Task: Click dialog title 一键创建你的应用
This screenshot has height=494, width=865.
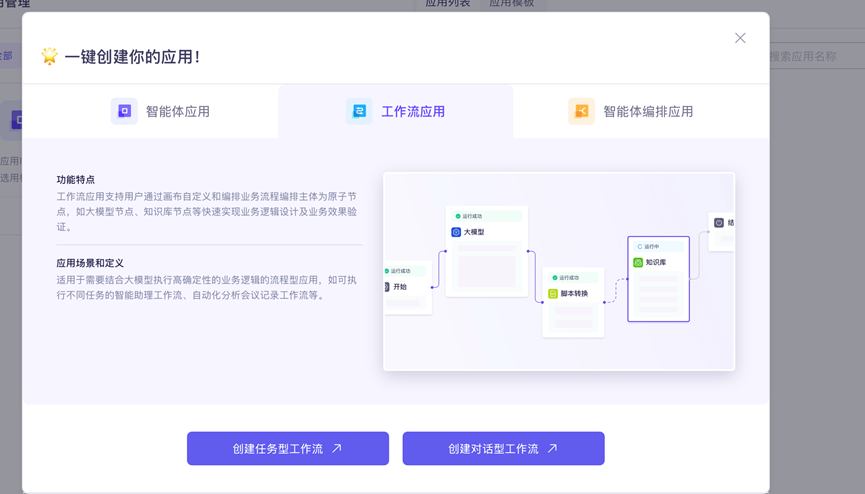Action: point(132,56)
